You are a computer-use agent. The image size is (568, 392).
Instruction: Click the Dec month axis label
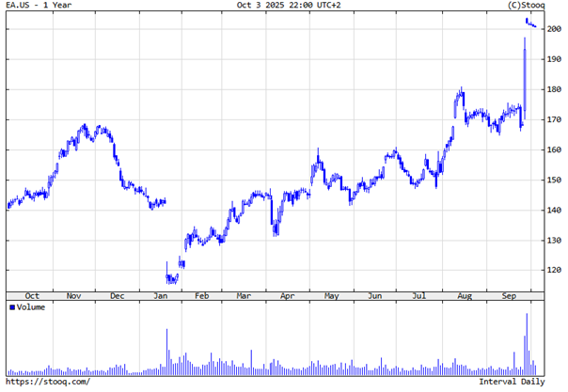(117, 295)
